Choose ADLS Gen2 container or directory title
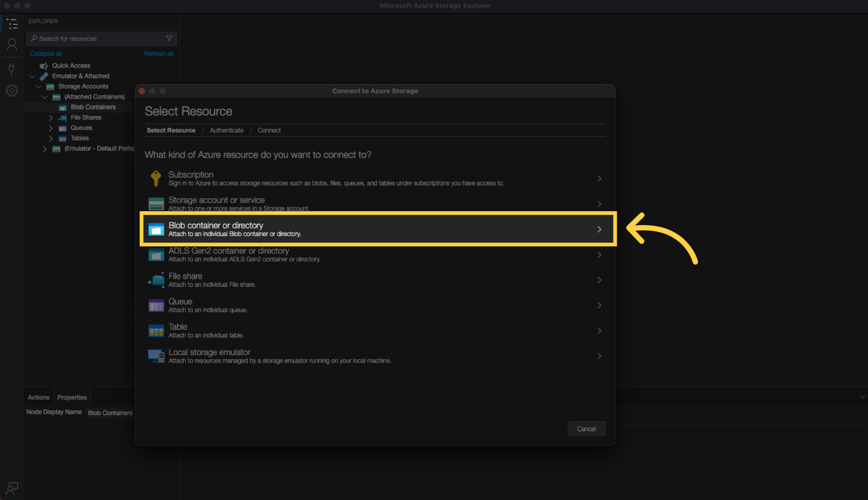Screen dimensions: 868x500 229,251
